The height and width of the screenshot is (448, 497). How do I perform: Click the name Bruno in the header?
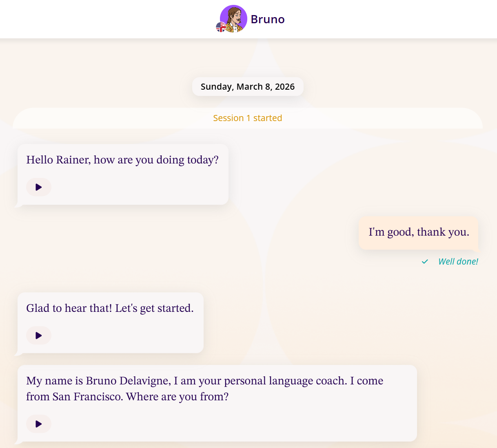(x=268, y=19)
